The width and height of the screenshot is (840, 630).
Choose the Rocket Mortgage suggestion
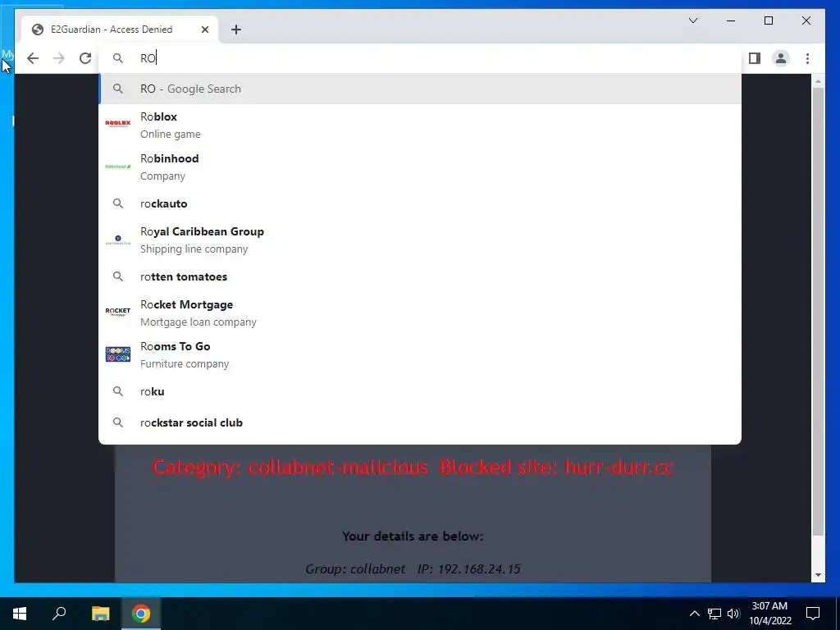coord(420,313)
